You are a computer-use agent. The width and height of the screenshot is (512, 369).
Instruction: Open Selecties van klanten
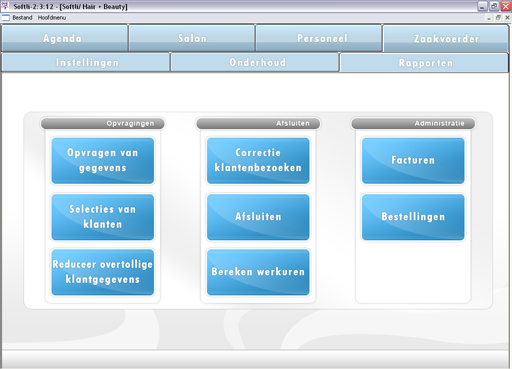point(103,217)
